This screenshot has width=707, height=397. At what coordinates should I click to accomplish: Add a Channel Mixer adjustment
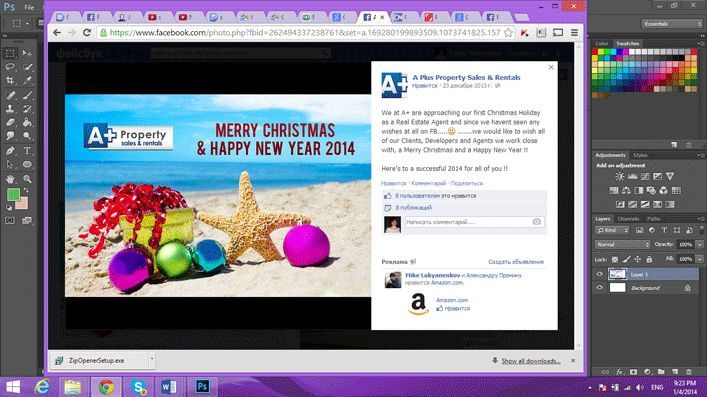tap(663, 190)
